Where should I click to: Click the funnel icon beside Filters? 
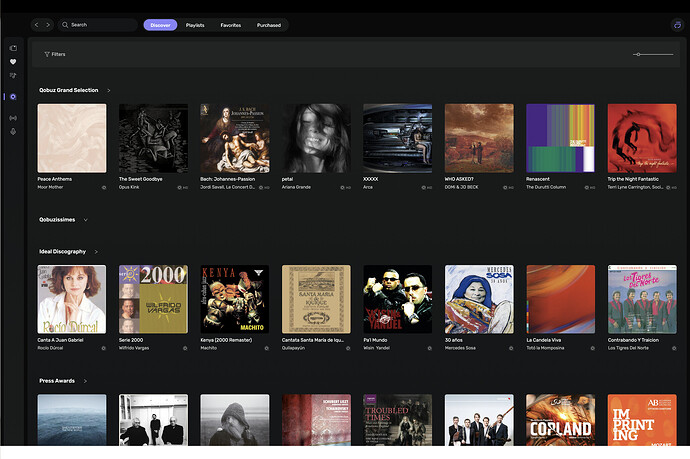pos(47,55)
